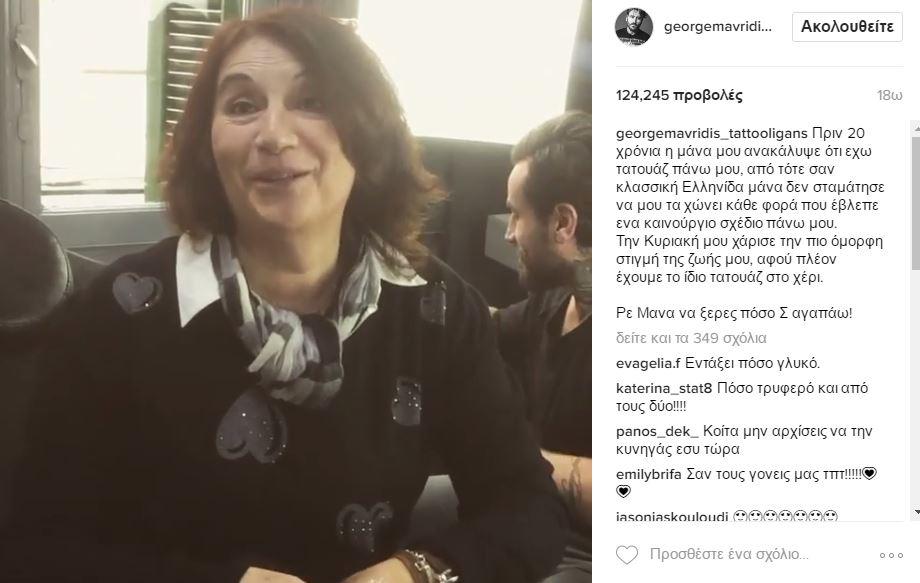Click the comments scrollbar up arrow
The height and width of the screenshot is (583, 920).
[915, 127]
